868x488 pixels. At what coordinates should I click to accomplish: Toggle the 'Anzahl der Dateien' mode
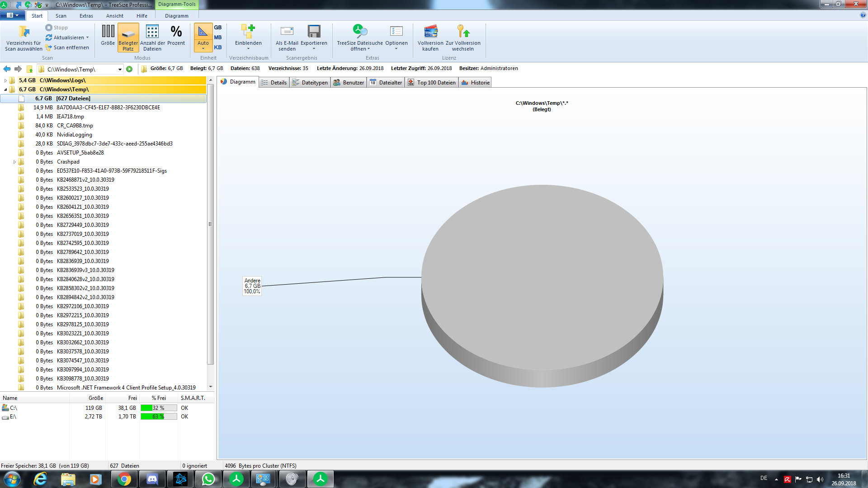coord(152,32)
